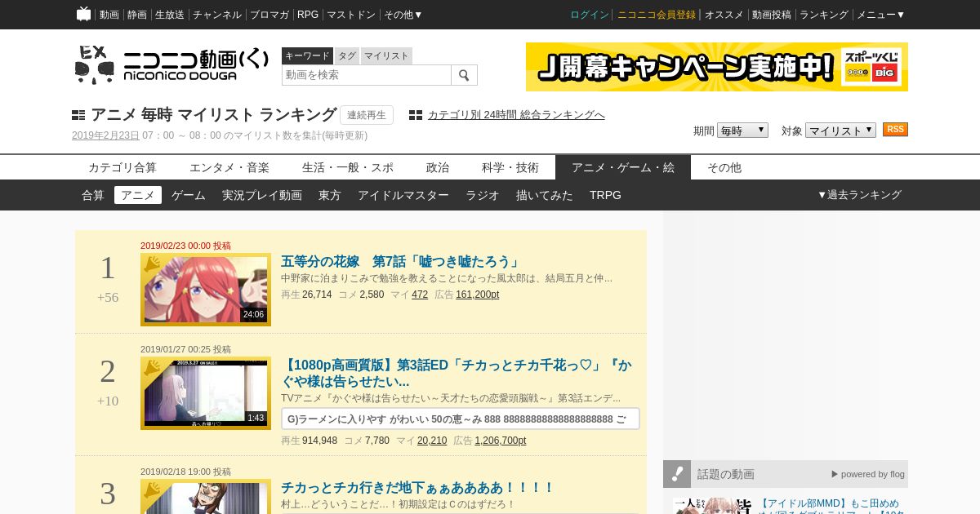Select the エンタメ・音楽 category tab
980x514 pixels.
229,167
